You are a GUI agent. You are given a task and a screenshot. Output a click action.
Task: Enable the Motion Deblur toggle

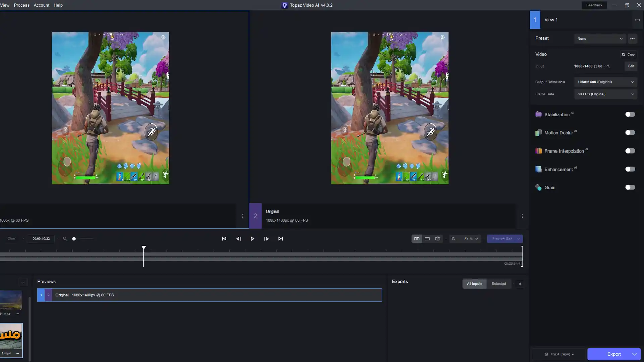tap(630, 133)
